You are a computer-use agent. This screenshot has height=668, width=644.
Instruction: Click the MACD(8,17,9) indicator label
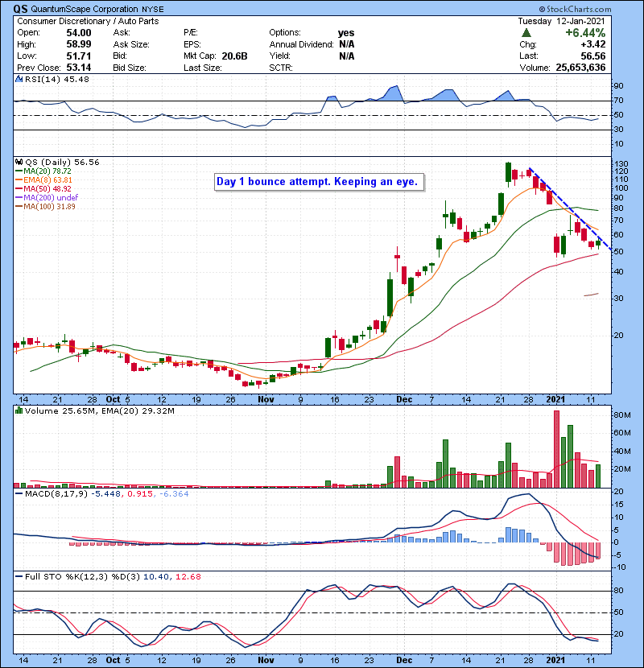tap(57, 494)
